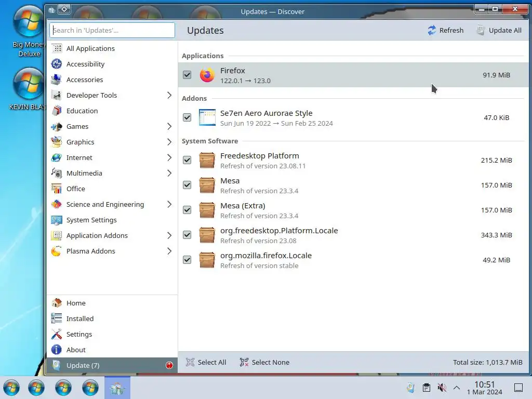This screenshot has height=399, width=532.
Task: Select the Developer Tools category label
Action: tap(91, 96)
